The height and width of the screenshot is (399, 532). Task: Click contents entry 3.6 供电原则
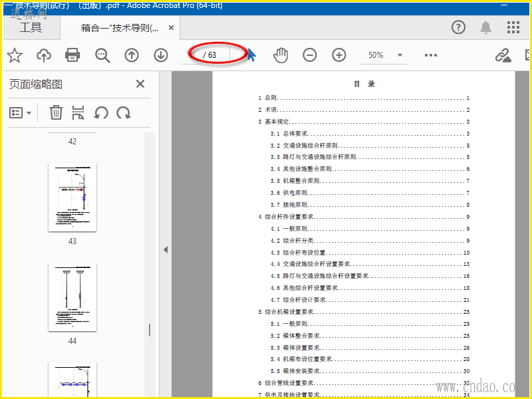[370, 193]
